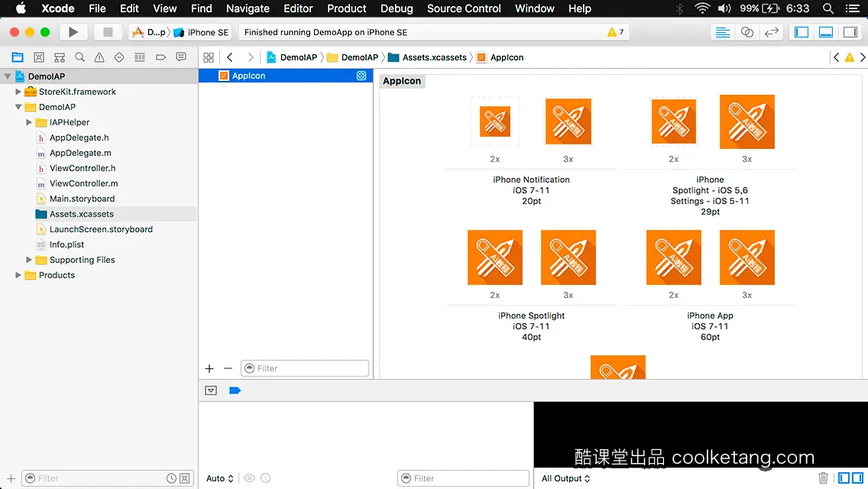The height and width of the screenshot is (489, 868).
Task: Select AppIcon in asset list
Action: [x=286, y=76]
